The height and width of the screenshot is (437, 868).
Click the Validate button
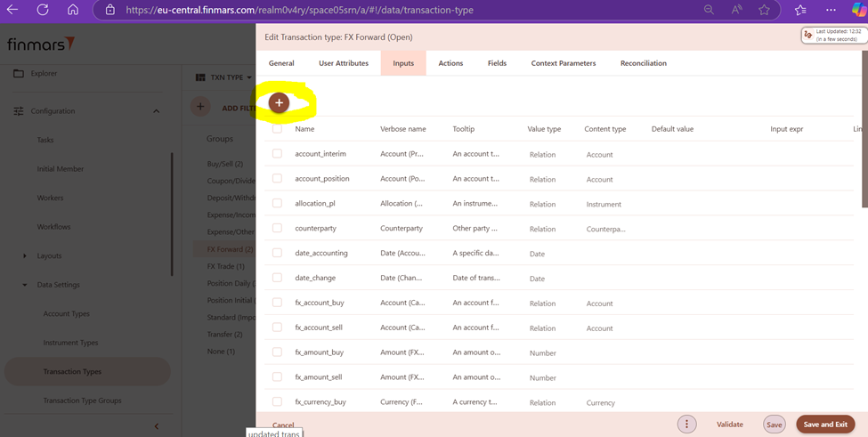click(730, 425)
